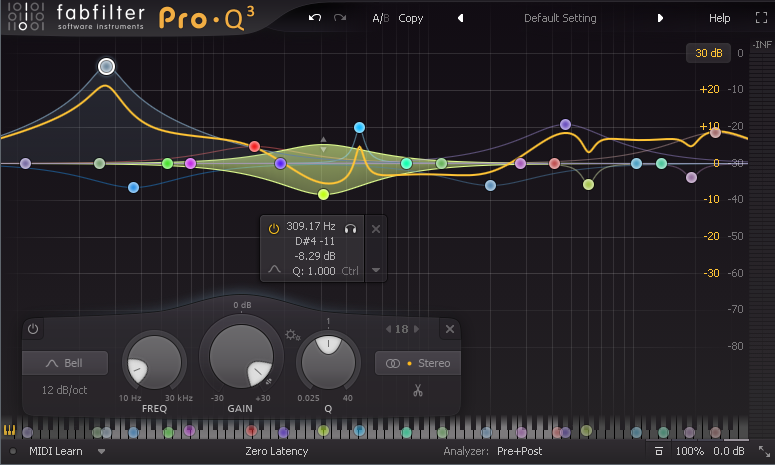
Task: Copy the current state to the other slot
Action: (x=411, y=18)
